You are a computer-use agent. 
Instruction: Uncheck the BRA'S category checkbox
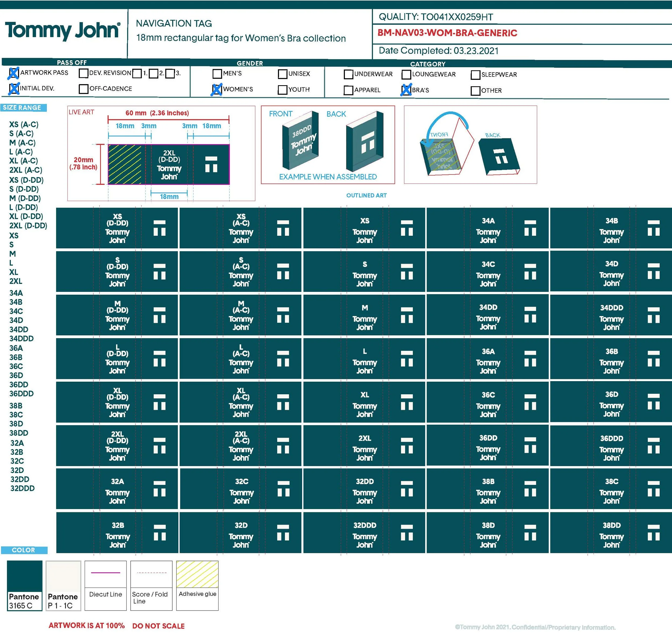point(406,90)
